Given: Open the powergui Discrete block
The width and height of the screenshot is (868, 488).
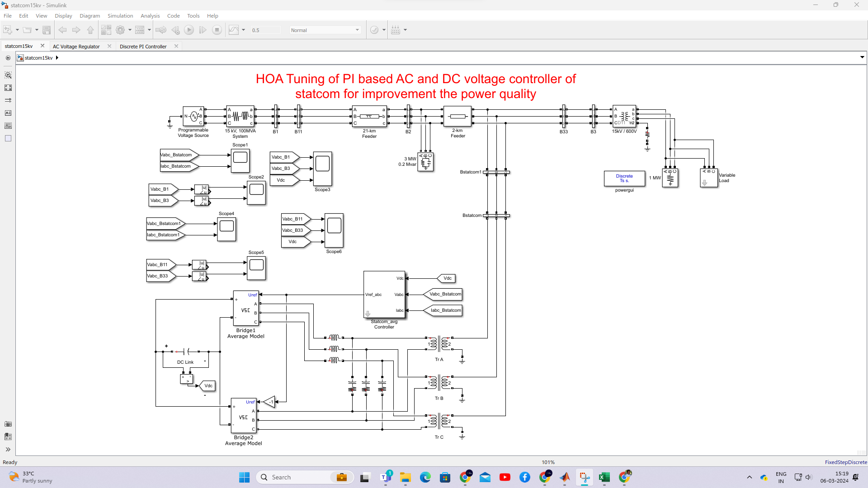Looking at the screenshot, I should 624,178.
